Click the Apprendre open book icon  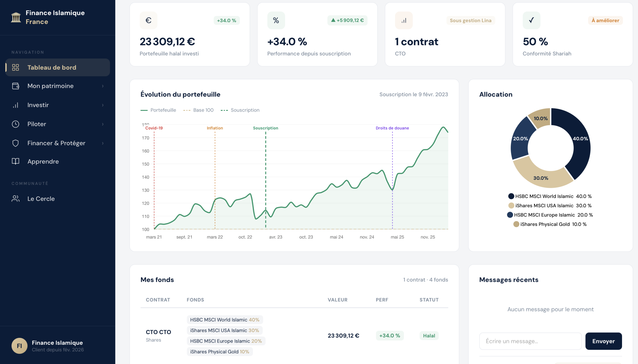(15, 161)
